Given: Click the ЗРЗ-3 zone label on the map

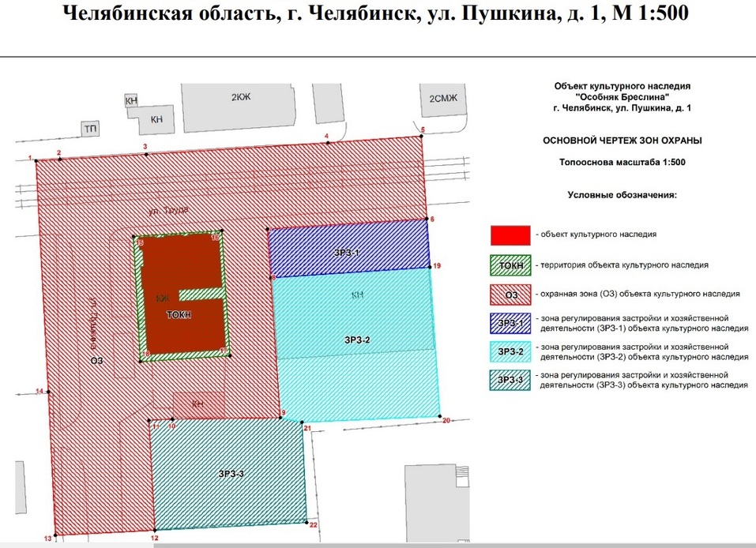Looking at the screenshot, I should point(231,474).
